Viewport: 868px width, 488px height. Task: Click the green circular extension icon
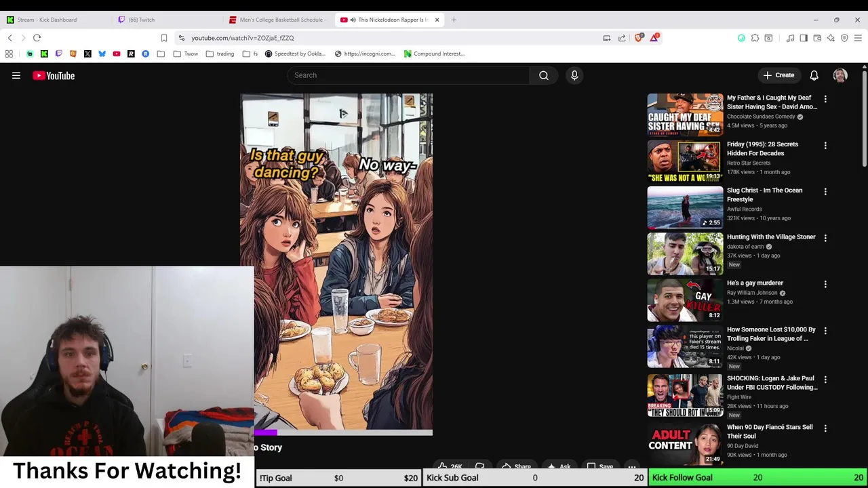(x=741, y=38)
